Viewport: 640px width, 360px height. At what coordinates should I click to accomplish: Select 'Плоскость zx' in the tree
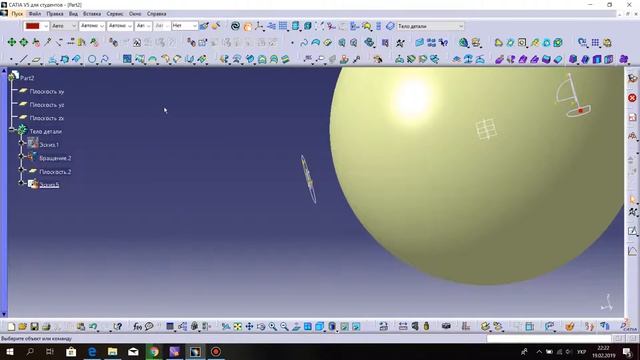(x=47, y=118)
